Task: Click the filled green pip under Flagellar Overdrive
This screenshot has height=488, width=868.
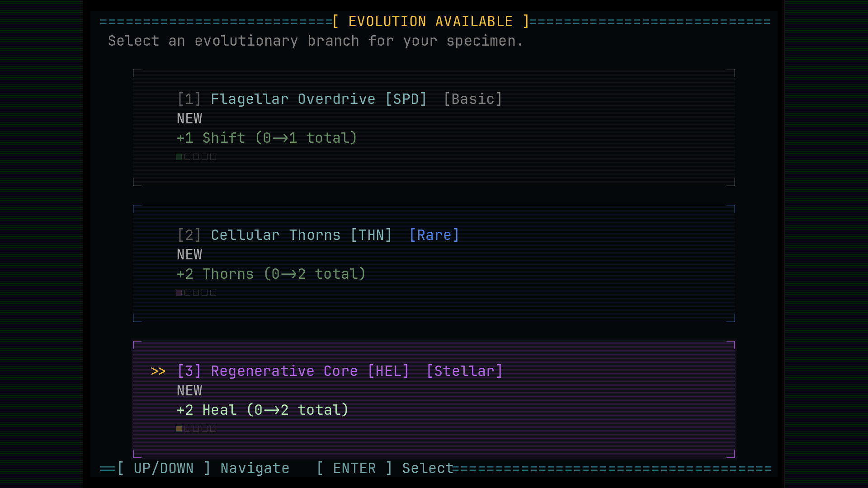Action: pyautogui.click(x=179, y=156)
